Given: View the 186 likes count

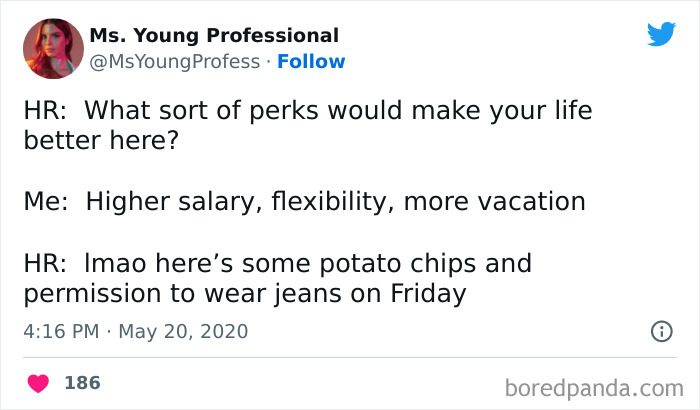Looking at the screenshot, I should (82, 382).
